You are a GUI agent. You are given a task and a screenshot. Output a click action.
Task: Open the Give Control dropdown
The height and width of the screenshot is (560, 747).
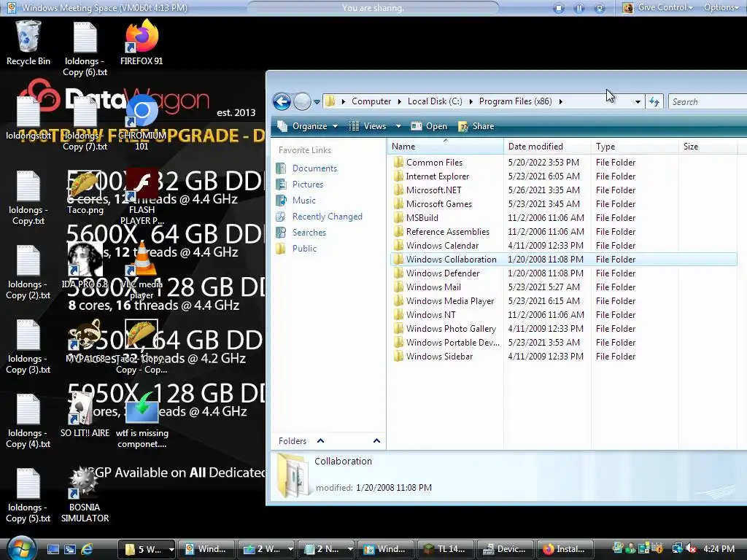(x=659, y=7)
